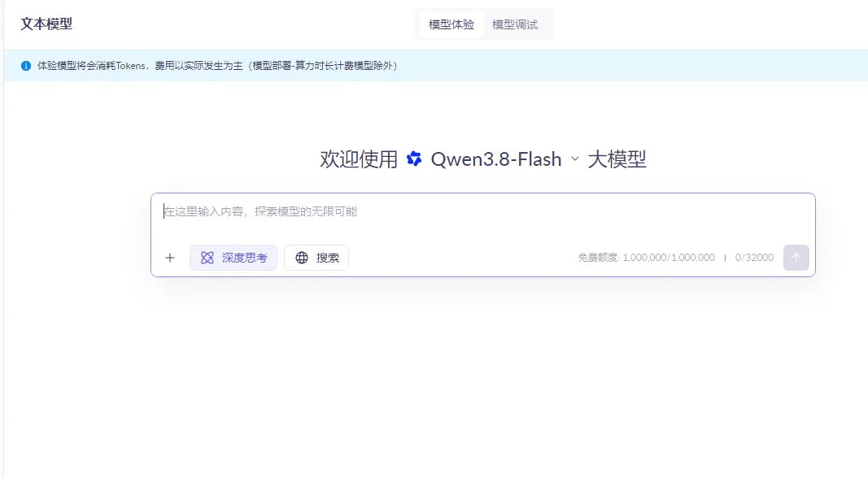868x478 pixels.
Task: Click the send arrow button
Action: pyautogui.click(x=796, y=258)
